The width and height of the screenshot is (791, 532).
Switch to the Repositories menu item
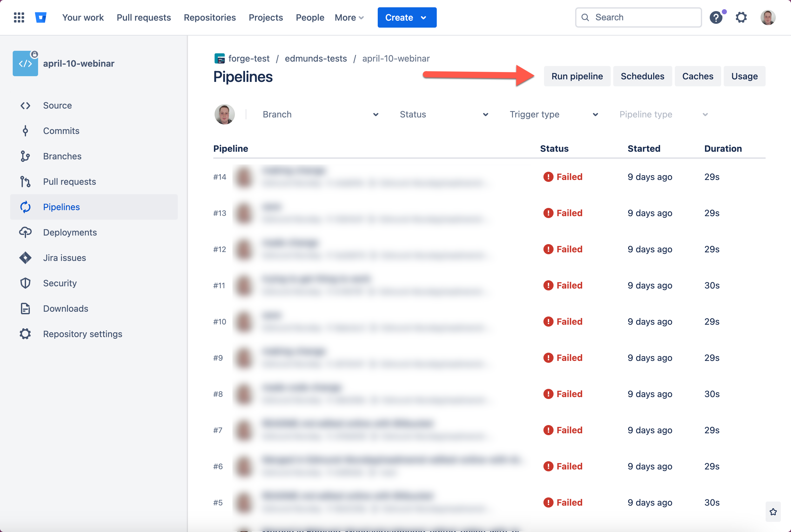[x=209, y=17]
